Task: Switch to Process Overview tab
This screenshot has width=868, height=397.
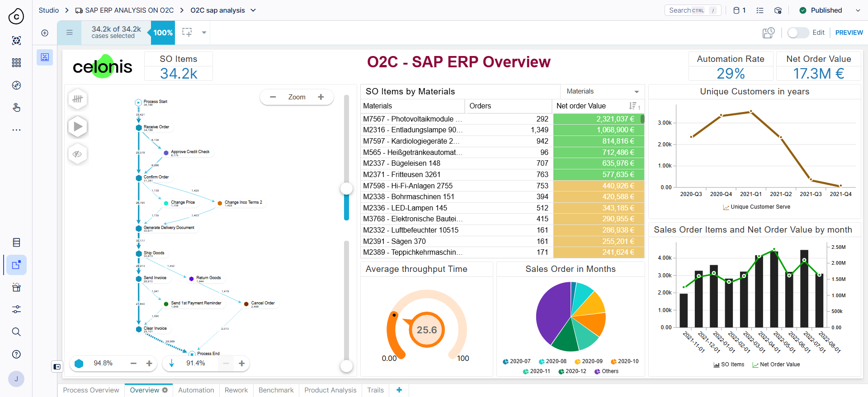Action: 91,390
